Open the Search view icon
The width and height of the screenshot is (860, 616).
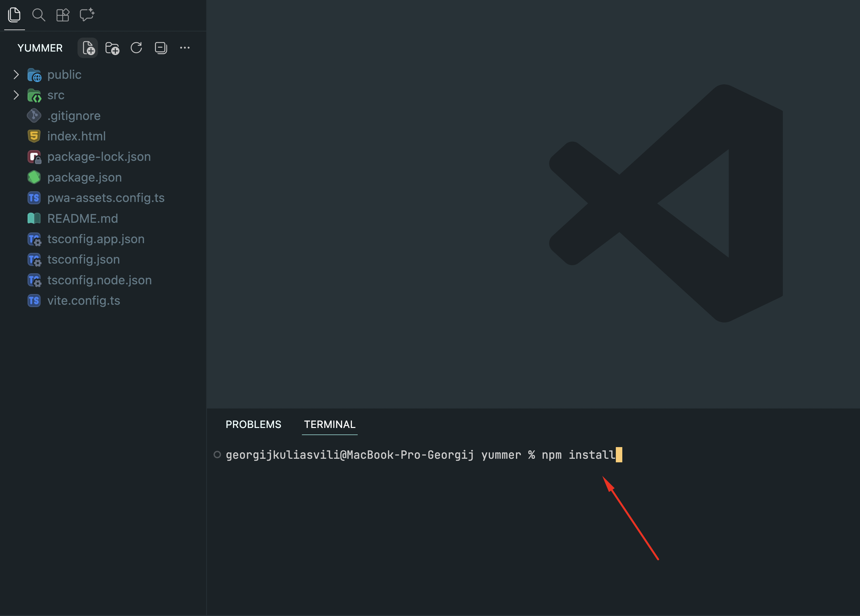coord(38,15)
